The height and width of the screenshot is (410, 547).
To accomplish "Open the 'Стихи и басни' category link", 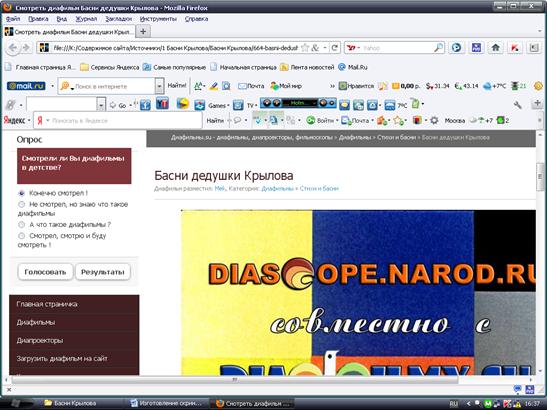I will click(x=319, y=188).
